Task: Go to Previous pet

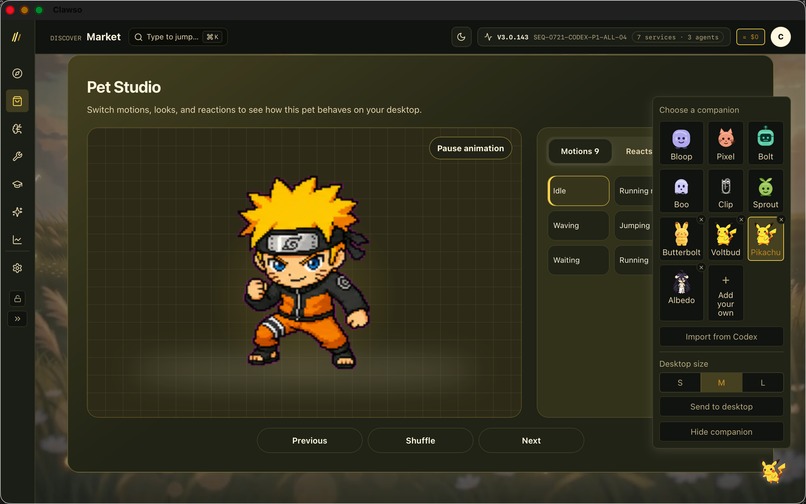Action: [309, 441]
